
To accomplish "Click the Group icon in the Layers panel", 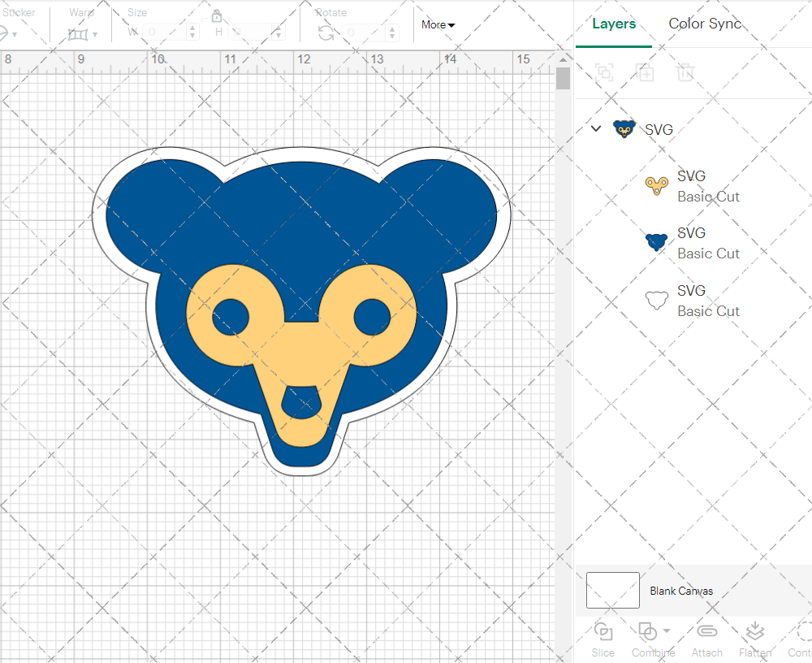I will click(x=603, y=72).
